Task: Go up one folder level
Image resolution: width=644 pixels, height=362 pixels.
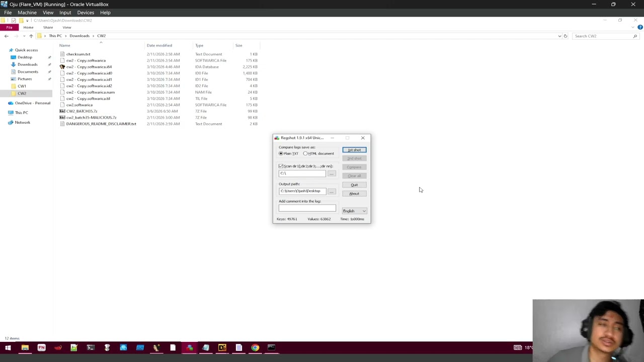Action: (31, 36)
